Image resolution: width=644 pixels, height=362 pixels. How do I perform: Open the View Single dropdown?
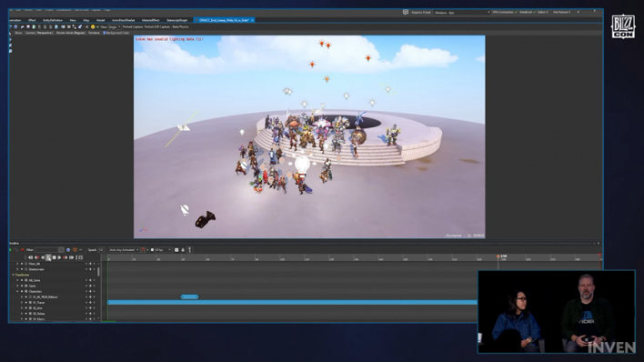[x=115, y=27]
